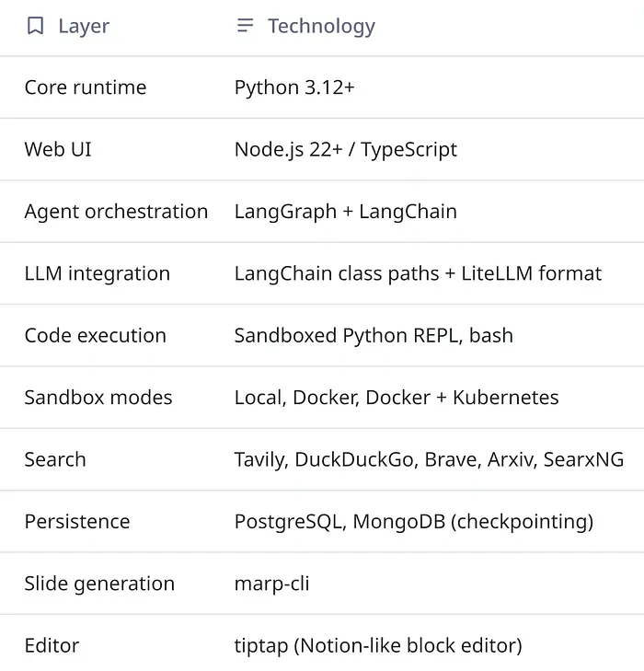
Task: Select the Code execution cell
Action: pos(96,336)
